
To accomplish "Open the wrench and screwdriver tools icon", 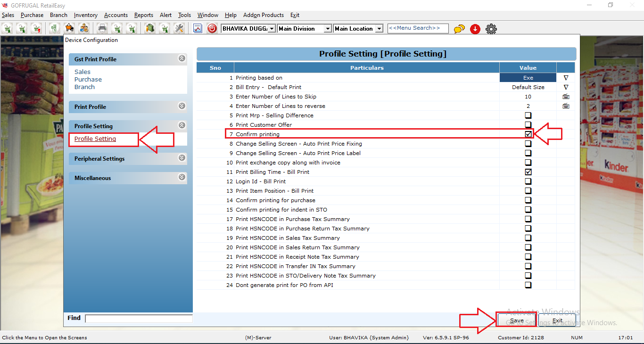I will tap(179, 28).
